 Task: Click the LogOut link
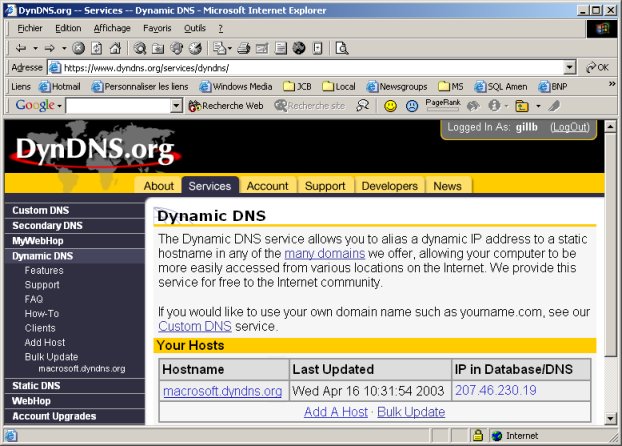pos(570,127)
